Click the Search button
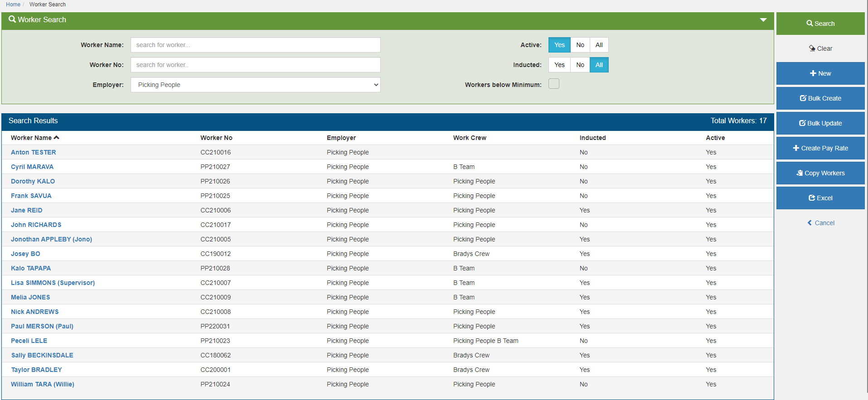Image resolution: width=868 pixels, height=400 pixels. tap(820, 24)
